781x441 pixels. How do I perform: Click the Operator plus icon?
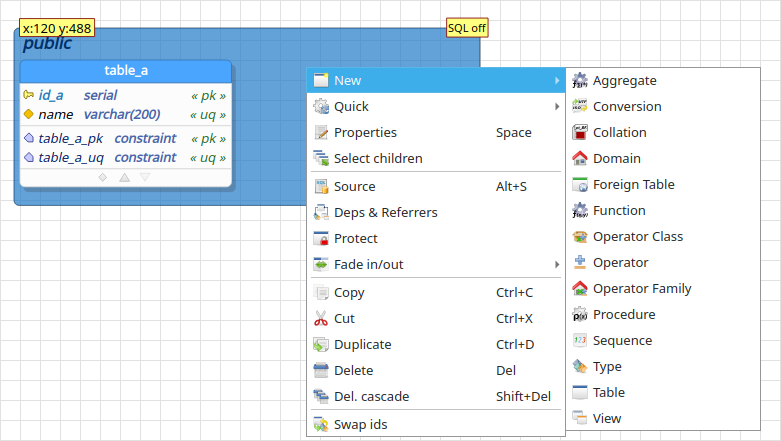click(579, 262)
